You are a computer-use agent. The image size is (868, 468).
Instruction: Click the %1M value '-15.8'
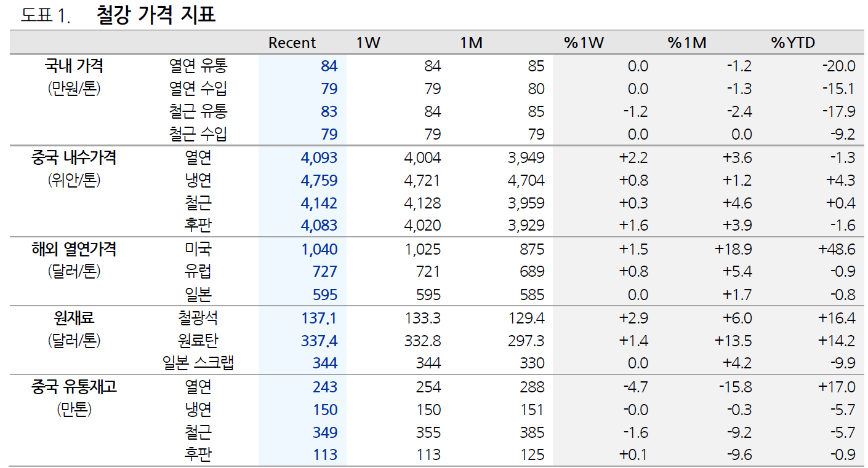click(x=735, y=387)
